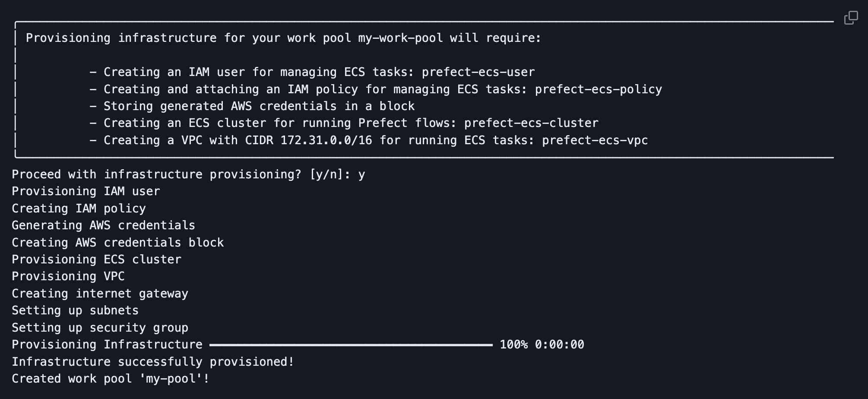Click the CIDR value 172.31.0.0/16
Screen dimensions: 868x399
click(326, 140)
